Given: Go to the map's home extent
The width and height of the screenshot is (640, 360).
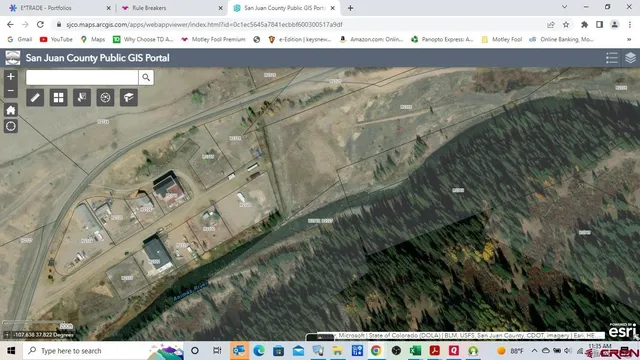Looking at the screenshot, I should pos(11,110).
